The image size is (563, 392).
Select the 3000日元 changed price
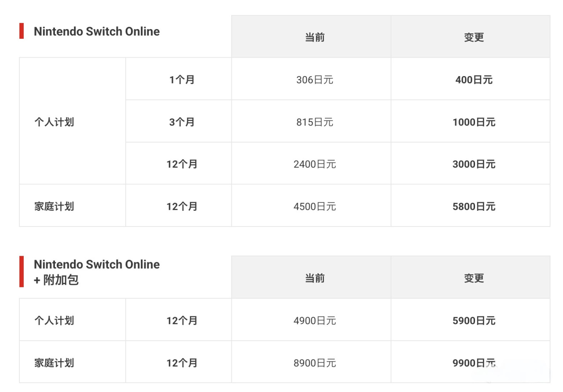[474, 164]
